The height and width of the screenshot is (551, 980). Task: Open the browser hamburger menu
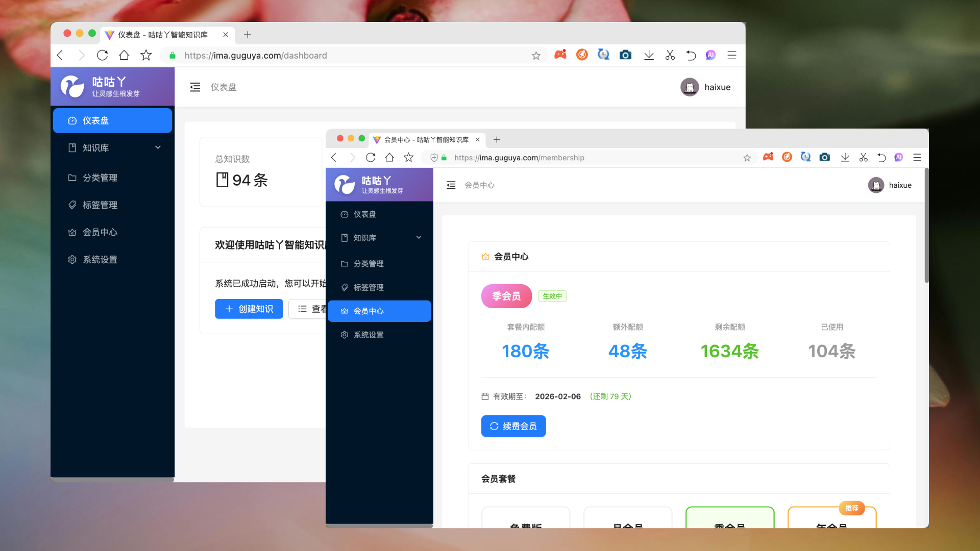click(917, 158)
